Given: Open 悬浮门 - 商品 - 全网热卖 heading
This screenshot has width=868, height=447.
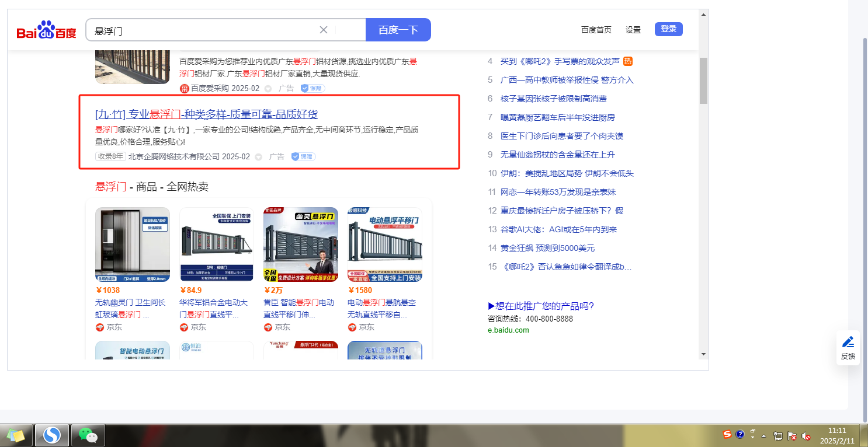Looking at the screenshot, I should (152, 187).
